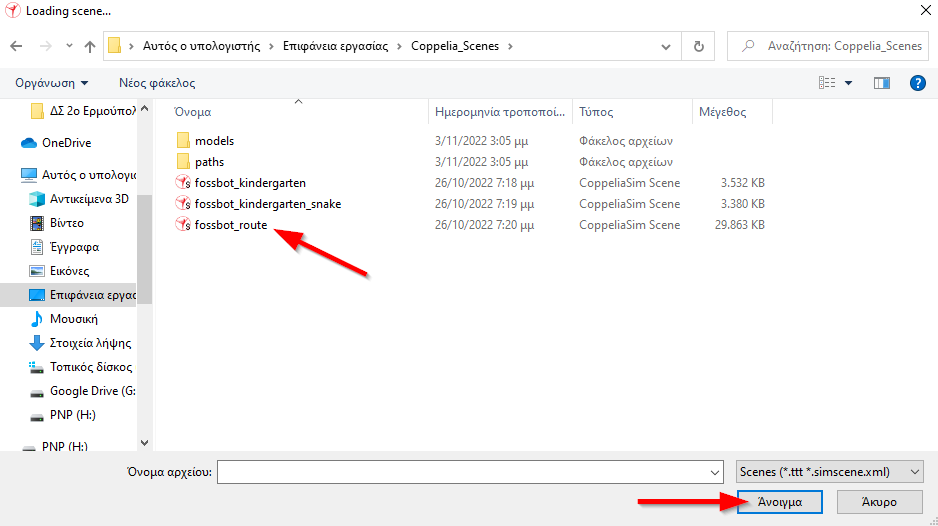Open the Οργάνωση menu

tap(52, 83)
